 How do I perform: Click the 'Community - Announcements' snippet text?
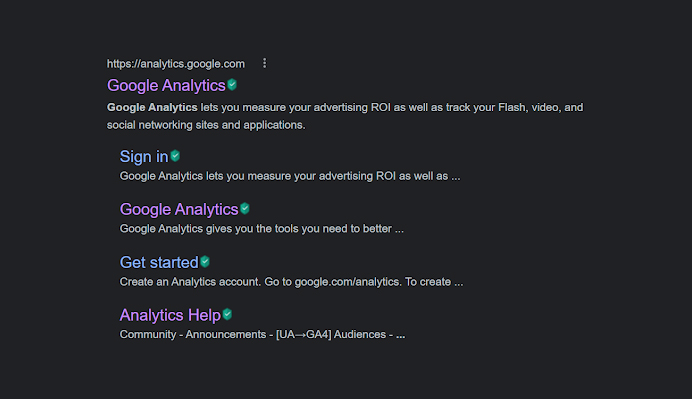193,335
